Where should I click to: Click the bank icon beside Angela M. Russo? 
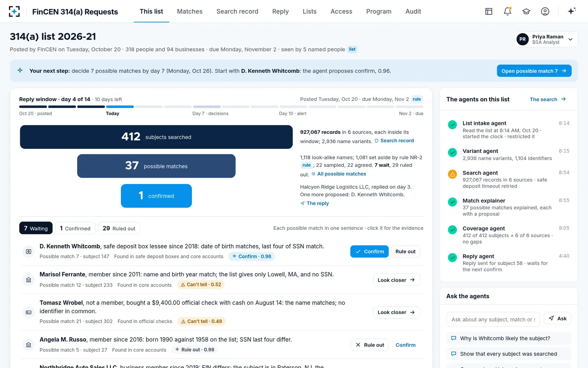(29, 345)
